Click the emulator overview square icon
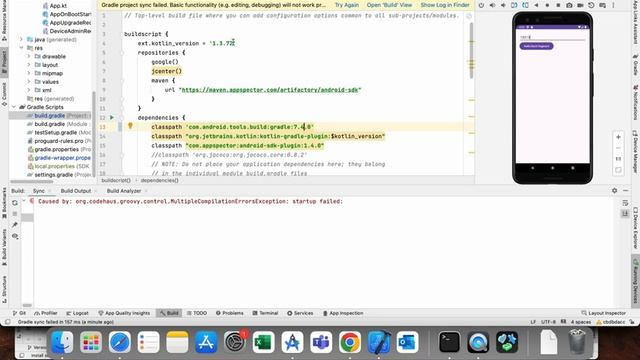Viewport: 640px width, 360px height. click(x=558, y=5)
